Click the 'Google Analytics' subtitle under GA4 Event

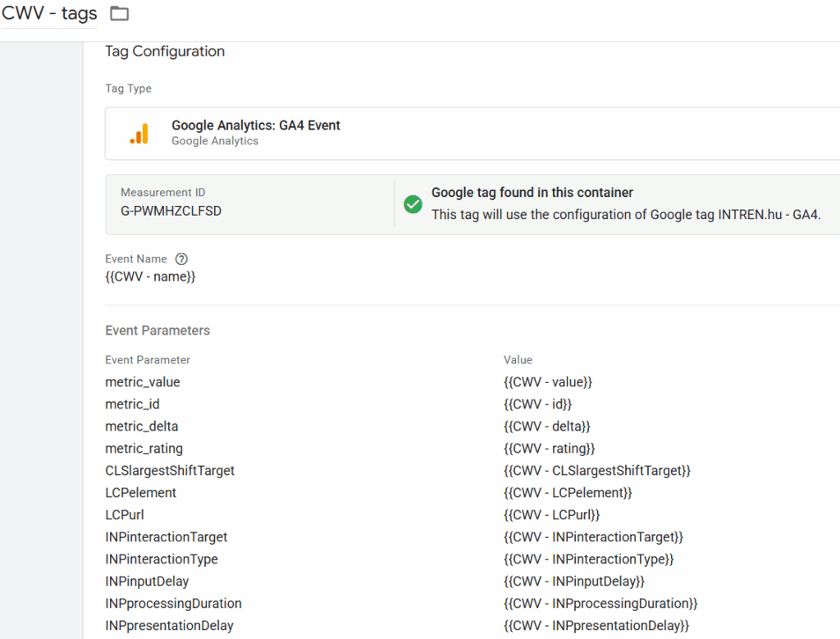click(x=215, y=141)
